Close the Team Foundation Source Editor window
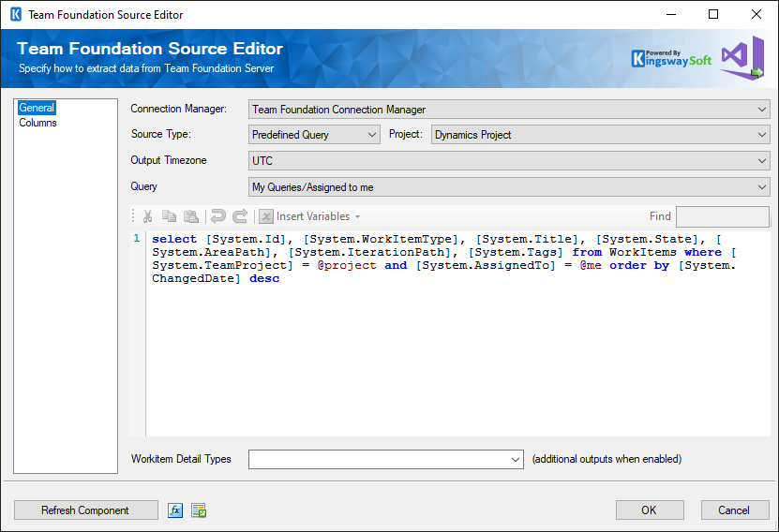Viewport: 779px width, 532px height. 757,14
